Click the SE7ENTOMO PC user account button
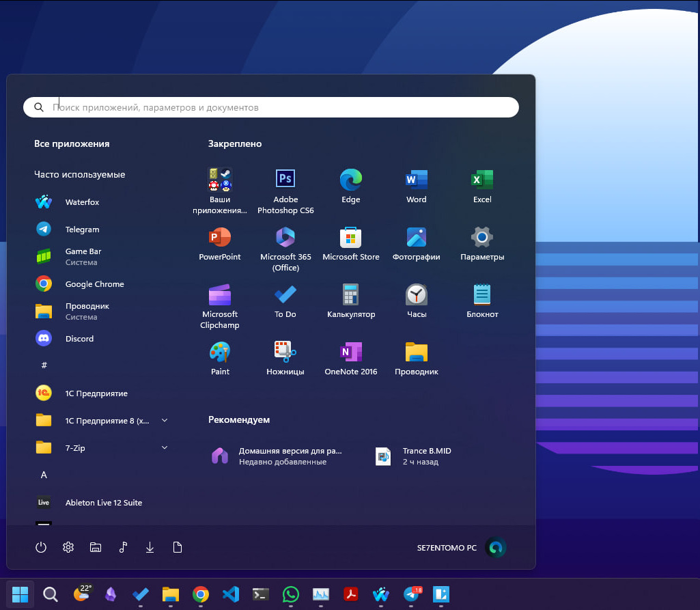Screen dimensions: 700x610 pos(462,548)
